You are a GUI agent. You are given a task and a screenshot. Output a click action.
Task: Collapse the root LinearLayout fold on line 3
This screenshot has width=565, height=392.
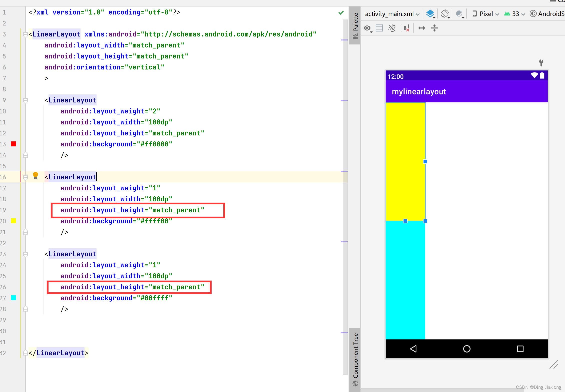pyautogui.click(x=25, y=34)
